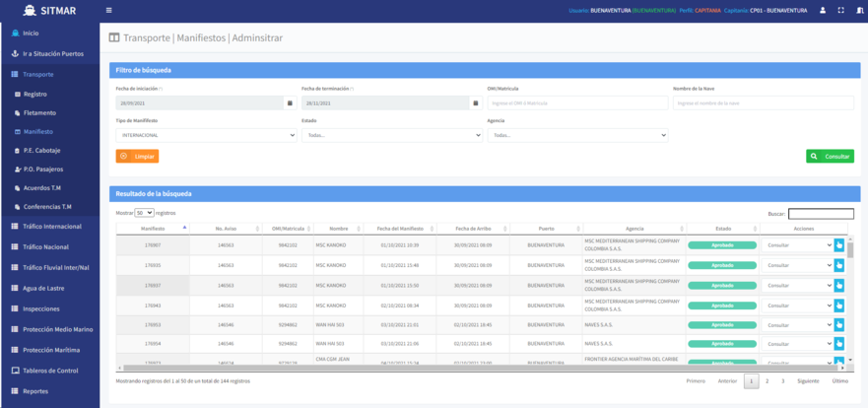Open calendar for Fecha de terminación
Viewport: 868px width, 408px height.
click(475, 102)
